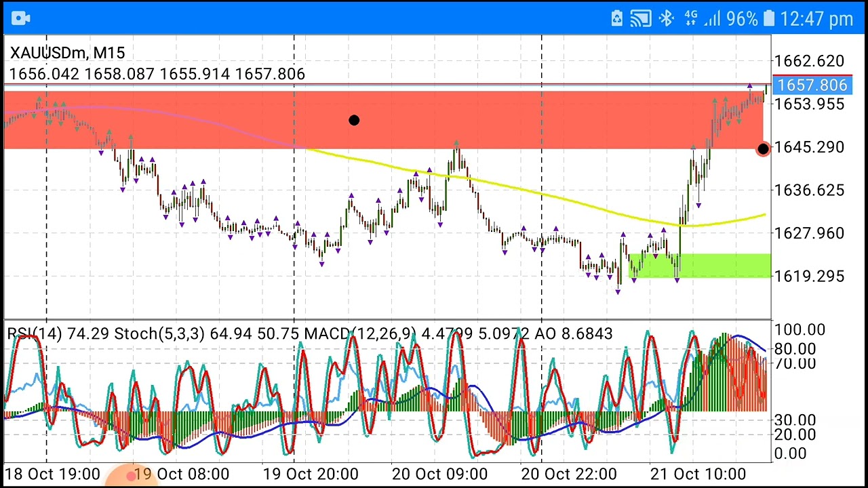Tap the 1619.295 price axis label

point(809,276)
